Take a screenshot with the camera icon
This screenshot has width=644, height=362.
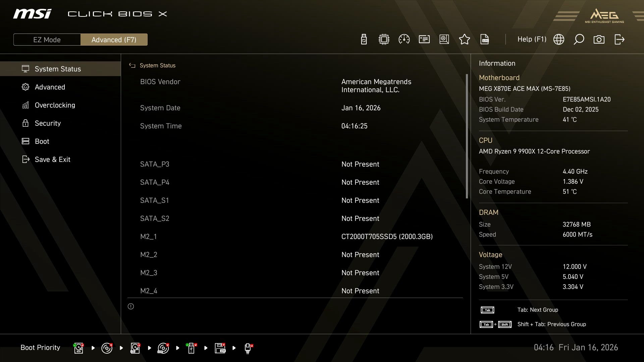[x=599, y=39]
